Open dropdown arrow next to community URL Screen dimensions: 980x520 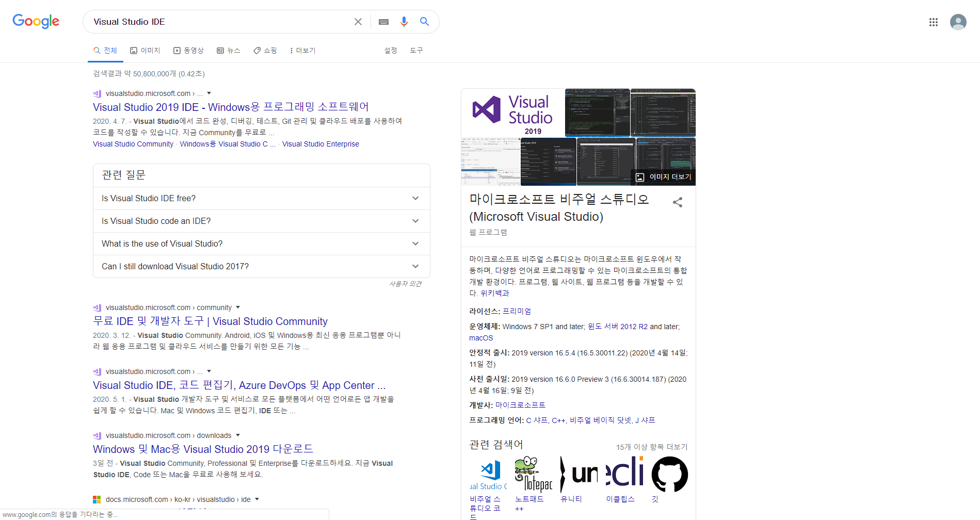(x=238, y=307)
